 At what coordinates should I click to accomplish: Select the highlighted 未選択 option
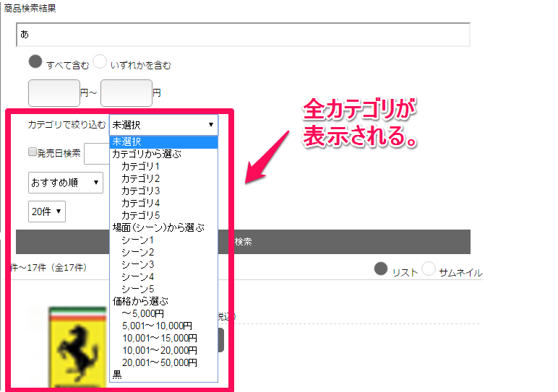tap(127, 141)
